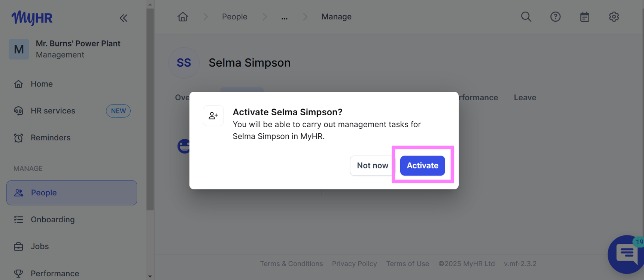Collapse the sidebar with the double chevron

[124, 18]
